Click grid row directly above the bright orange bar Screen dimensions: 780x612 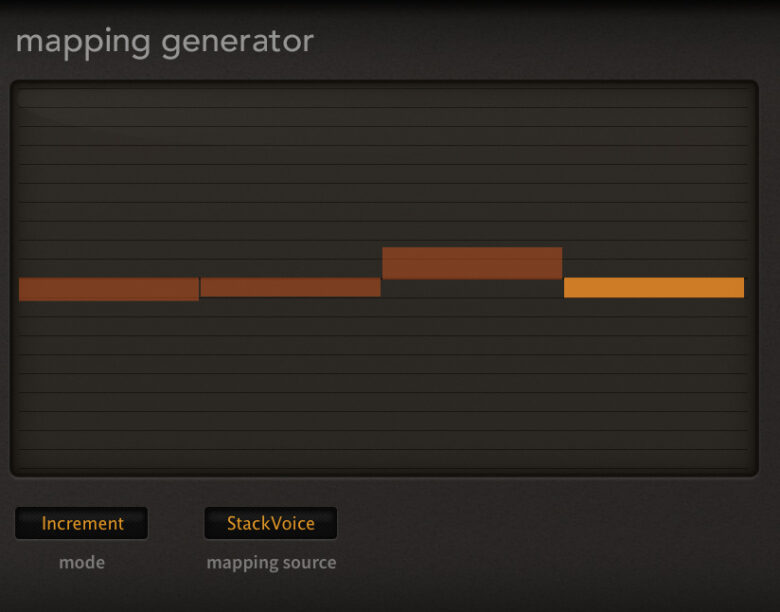(x=654, y=269)
